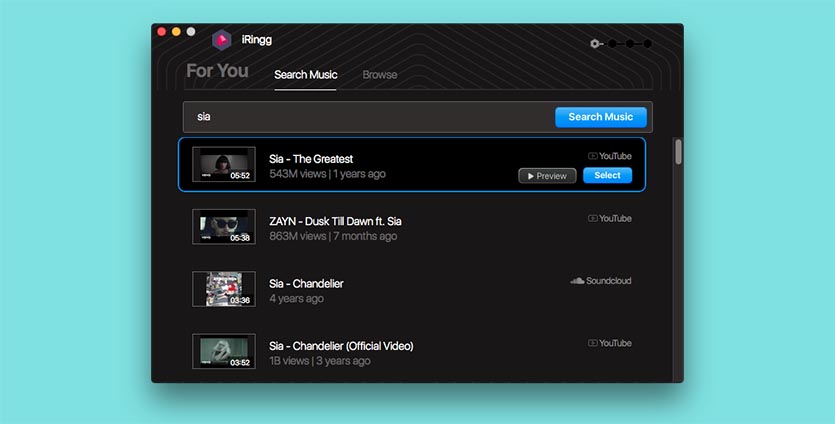Viewport: 835px width, 424px height.
Task: Click the iRingg app logo icon
Action: [222, 40]
